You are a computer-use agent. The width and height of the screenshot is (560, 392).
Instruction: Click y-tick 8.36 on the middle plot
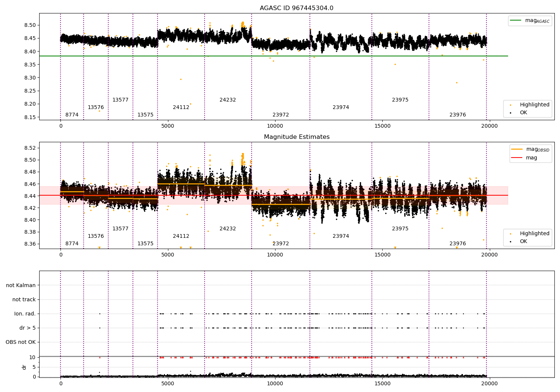[30, 244]
